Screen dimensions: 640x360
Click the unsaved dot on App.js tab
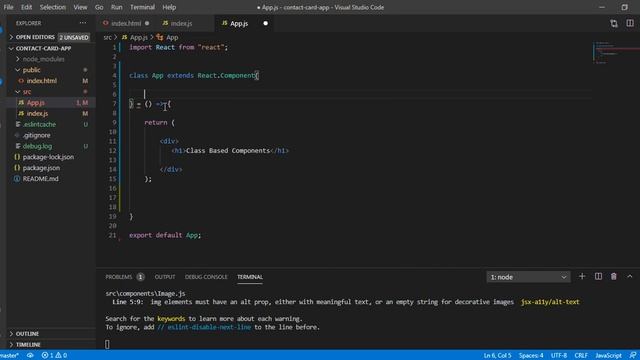266,23
